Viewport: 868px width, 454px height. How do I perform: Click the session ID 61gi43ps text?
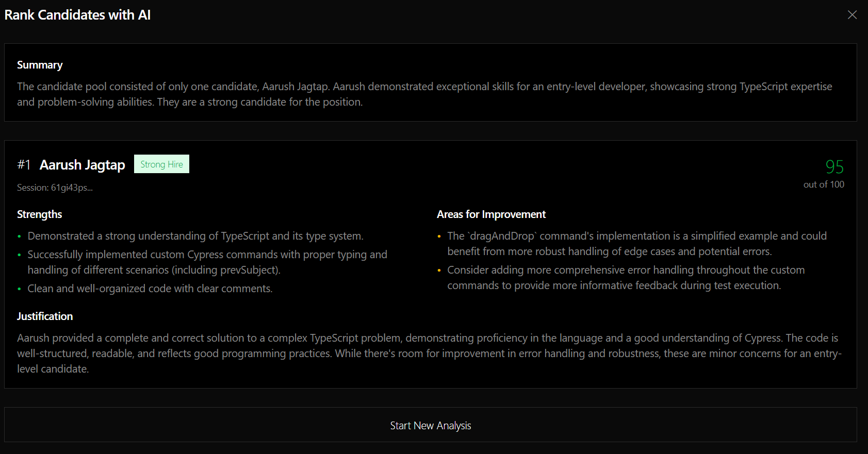coord(55,188)
